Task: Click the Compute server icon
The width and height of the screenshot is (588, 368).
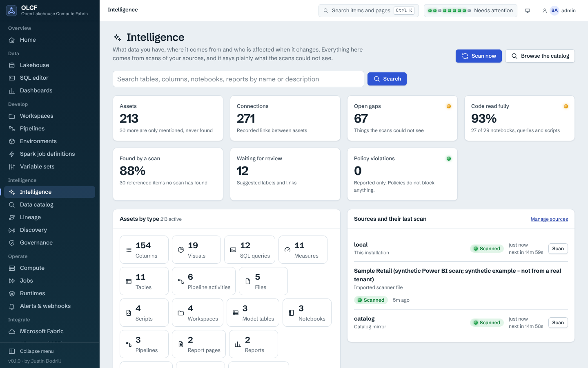Action: (x=12, y=268)
